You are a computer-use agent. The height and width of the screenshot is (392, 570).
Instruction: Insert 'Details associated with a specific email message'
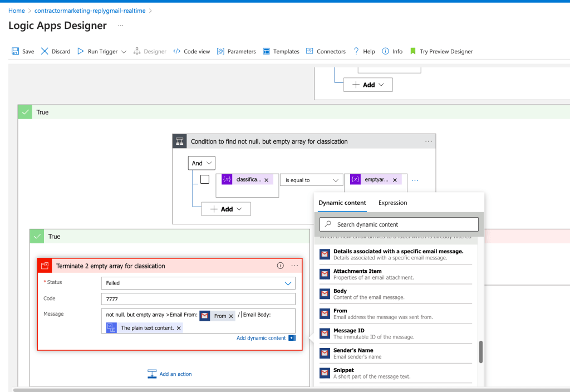click(x=396, y=254)
